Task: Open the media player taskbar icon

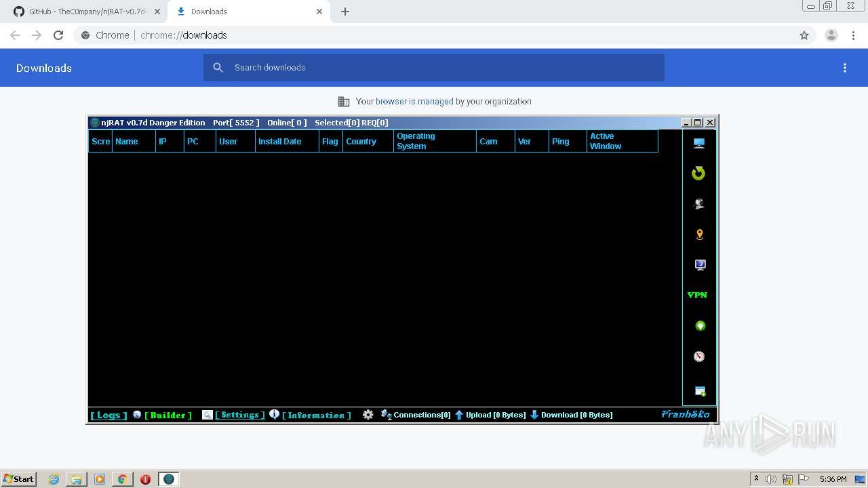Action: pos(100,479)
